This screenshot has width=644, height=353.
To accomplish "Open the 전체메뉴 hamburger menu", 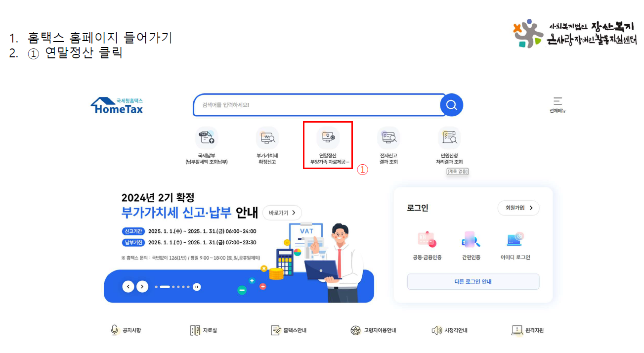I will coord(558,104).
